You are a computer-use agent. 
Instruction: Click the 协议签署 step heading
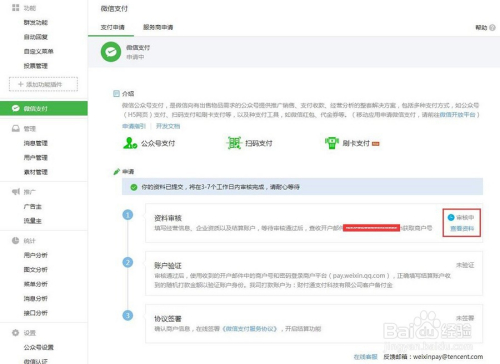click(168, 319)
